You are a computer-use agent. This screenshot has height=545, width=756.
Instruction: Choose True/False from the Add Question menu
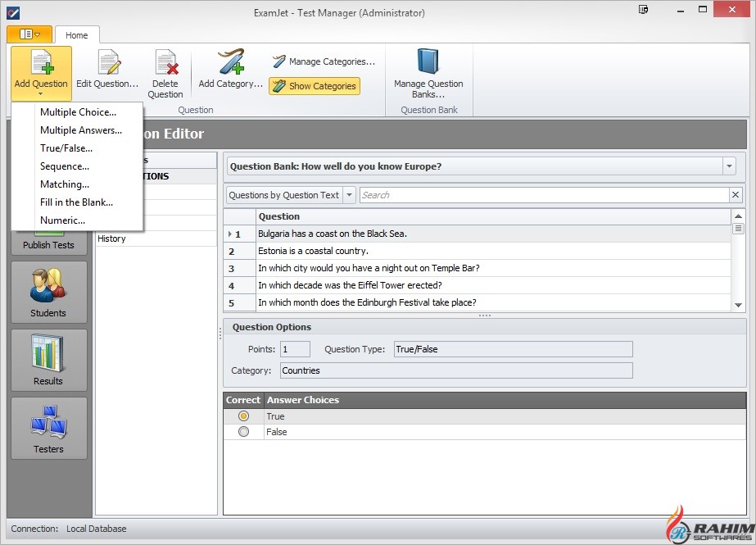77,148
